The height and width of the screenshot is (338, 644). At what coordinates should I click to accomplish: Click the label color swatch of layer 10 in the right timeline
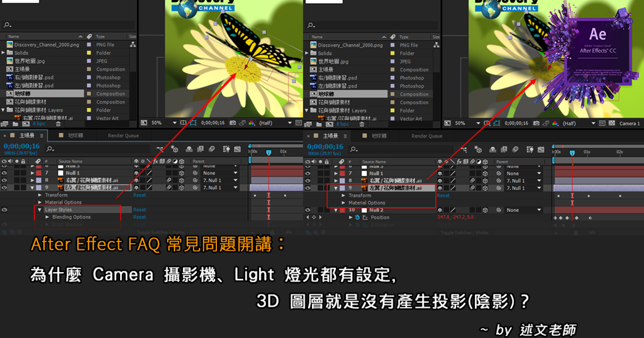click(x=342, y=210)
